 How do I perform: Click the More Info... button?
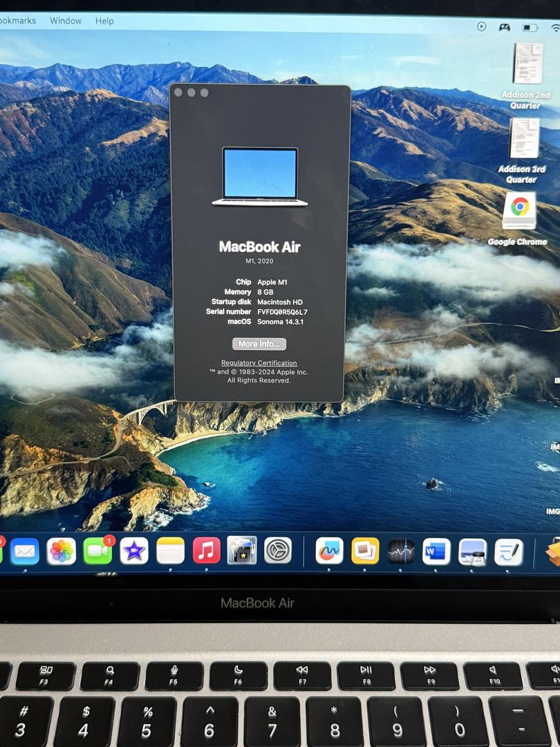click(259, 344)
